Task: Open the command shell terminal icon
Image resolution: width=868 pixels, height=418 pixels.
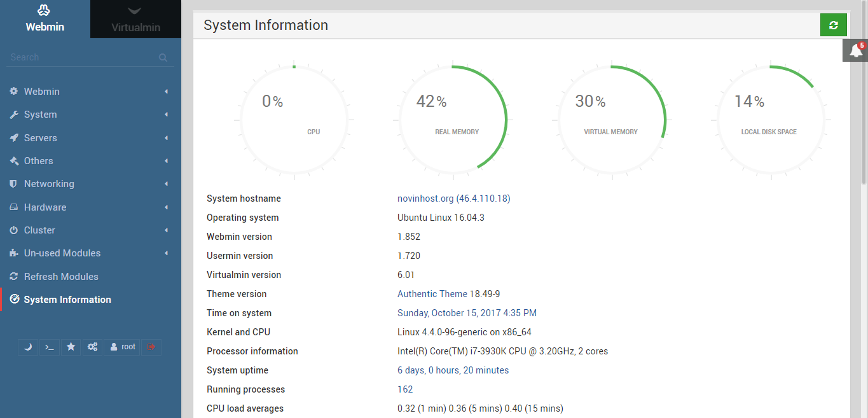Action: (x=49, y=347)
